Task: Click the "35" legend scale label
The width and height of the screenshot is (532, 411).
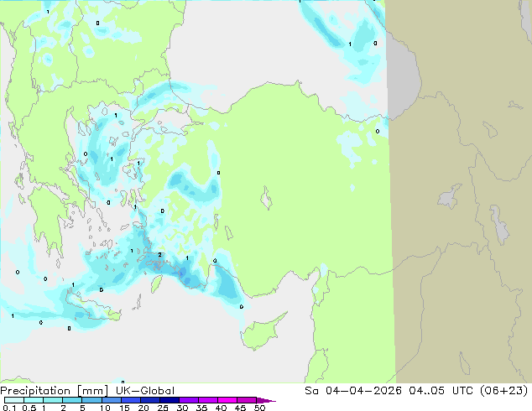Action: coord(201,408)
